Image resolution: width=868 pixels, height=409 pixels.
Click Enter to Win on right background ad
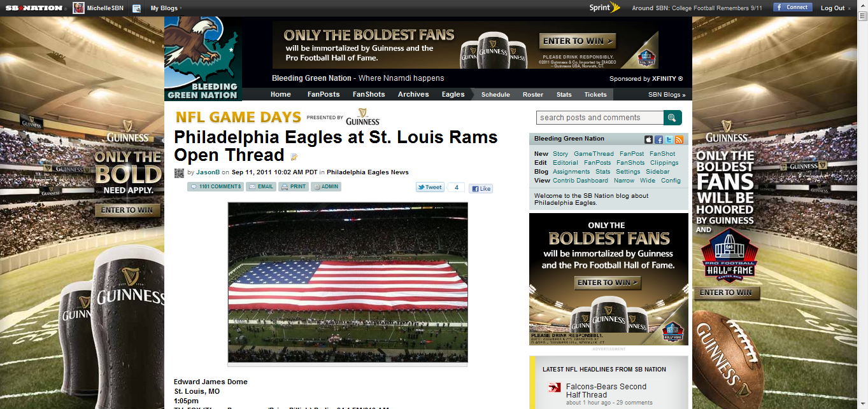pos(727,293)
